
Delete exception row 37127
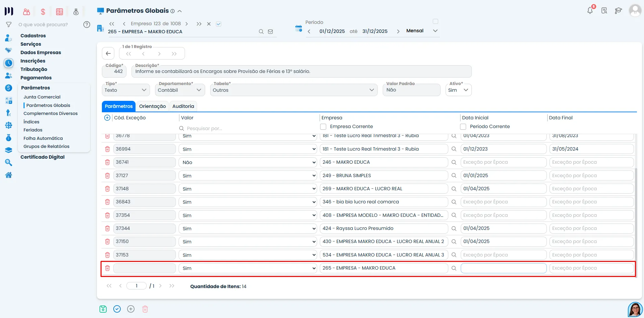pyautogui.click(x=107, y=175)
